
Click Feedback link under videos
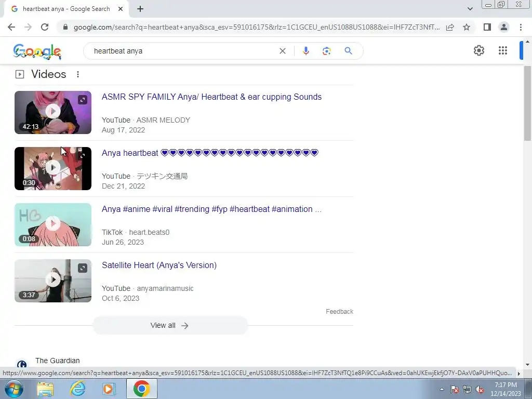pyautogui.click(x=339, y=312)
